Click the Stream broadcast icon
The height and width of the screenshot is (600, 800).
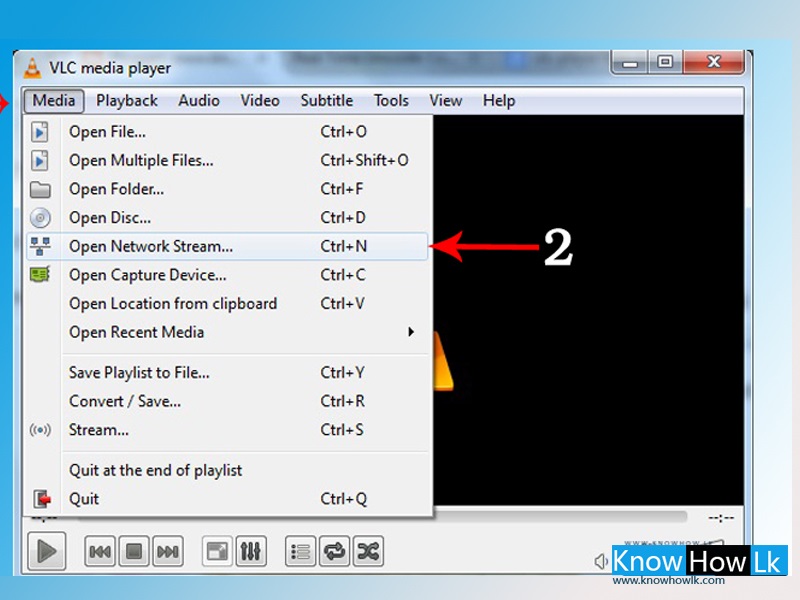[40, 430]
